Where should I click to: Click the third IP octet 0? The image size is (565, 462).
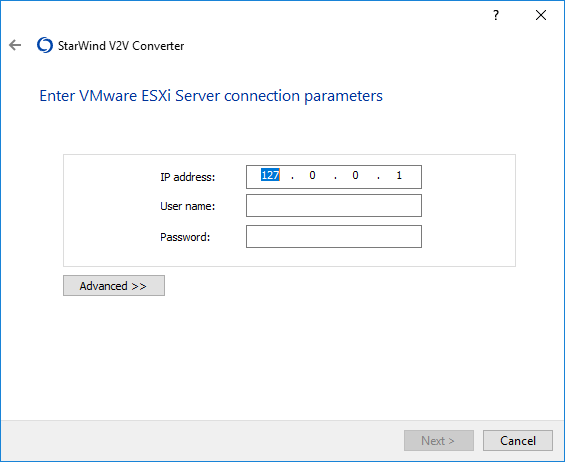click(355, 175)
